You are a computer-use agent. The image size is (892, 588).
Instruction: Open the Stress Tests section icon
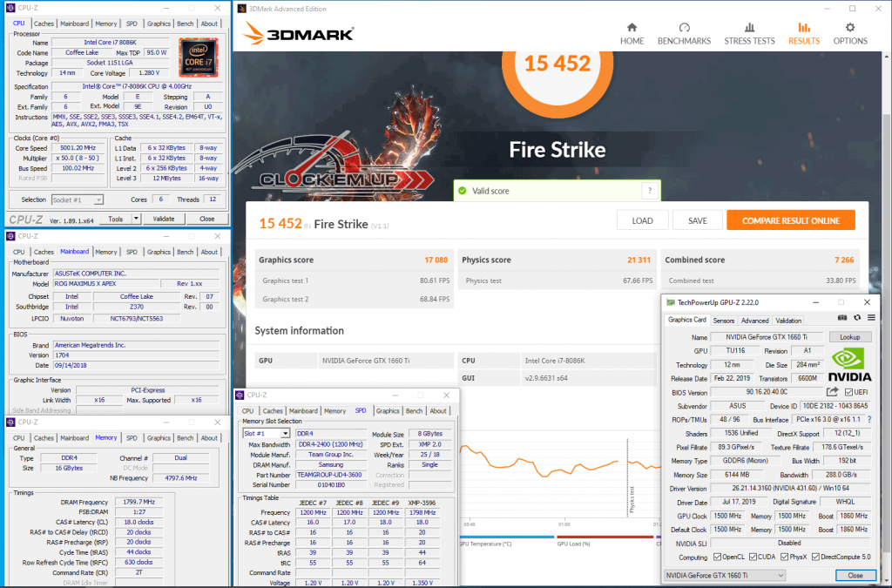click(749, 28)
